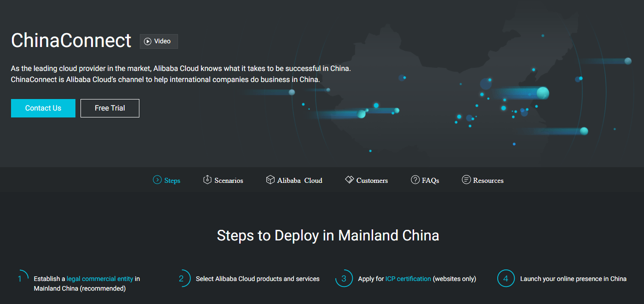Click the step 3 circle number

pos(344,279)
